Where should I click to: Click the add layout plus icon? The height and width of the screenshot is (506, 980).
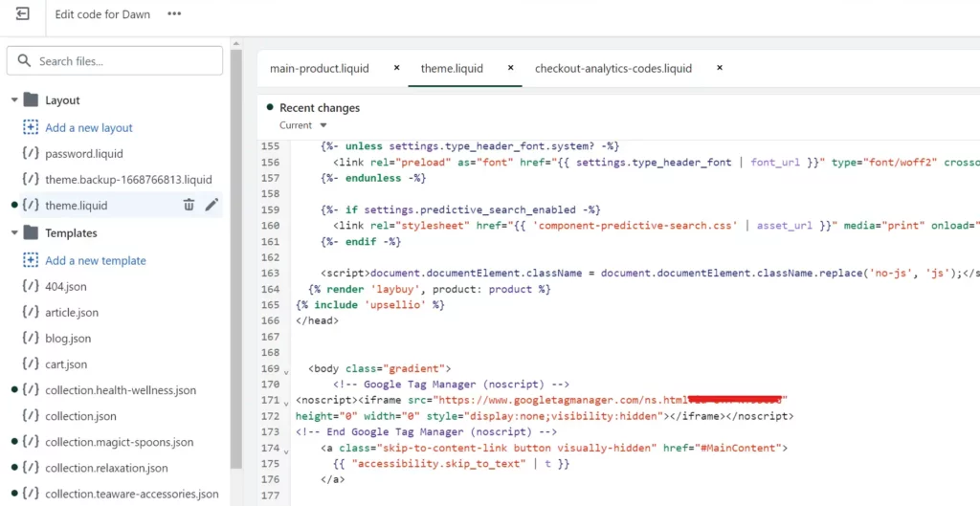31,127
